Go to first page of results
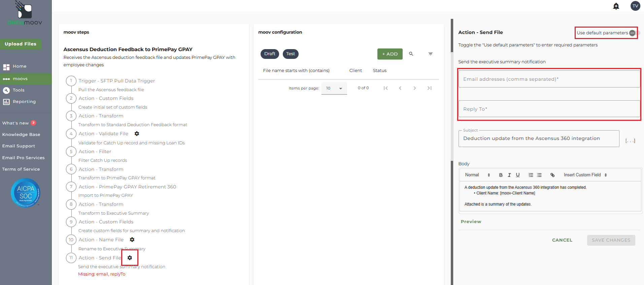 click(x=386, y=88)
